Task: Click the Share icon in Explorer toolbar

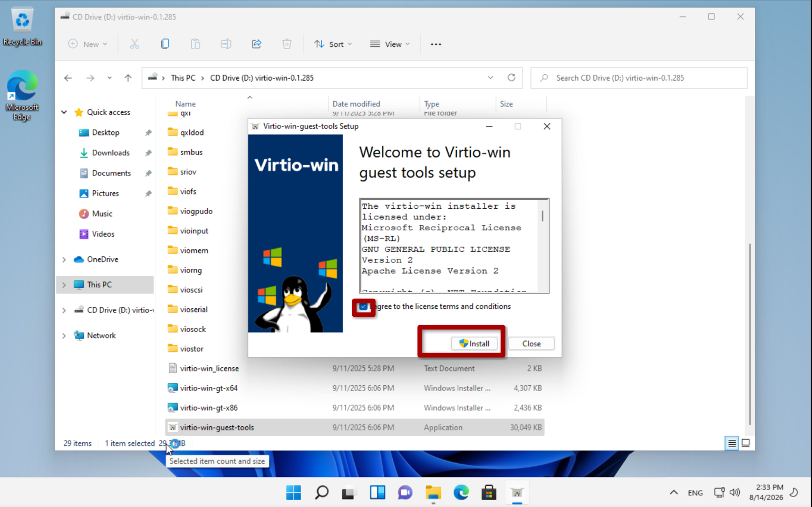Action: click(x=256, y=44)
